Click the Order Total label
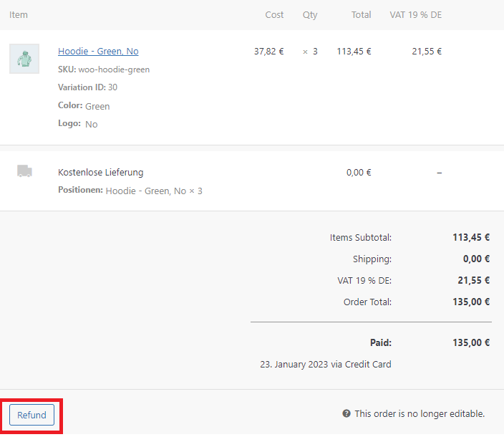This screenshot has height=437, width=504. 367,302
